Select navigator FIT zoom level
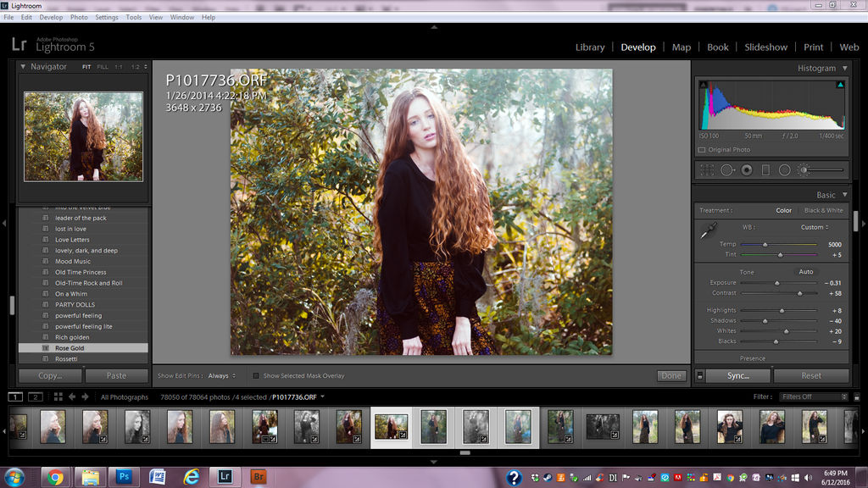Screen dimensions: 868x488 [x=86, y=67]
